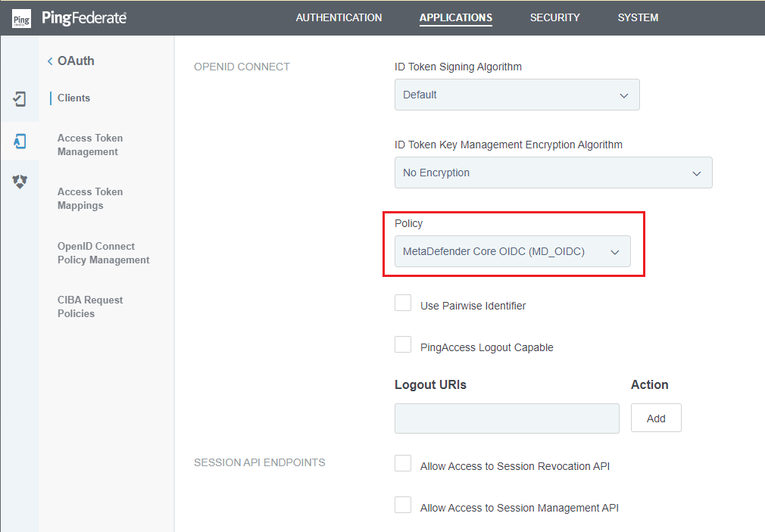Click ID Token Key Management Encryption Algorithm label
This screenshot has width=765, height=532.
(508, 145)
